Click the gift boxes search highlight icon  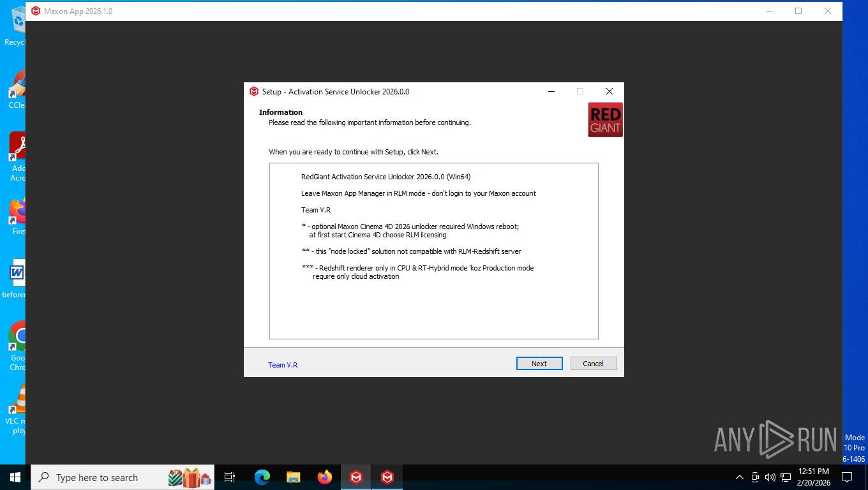click(x=189, y=477)
